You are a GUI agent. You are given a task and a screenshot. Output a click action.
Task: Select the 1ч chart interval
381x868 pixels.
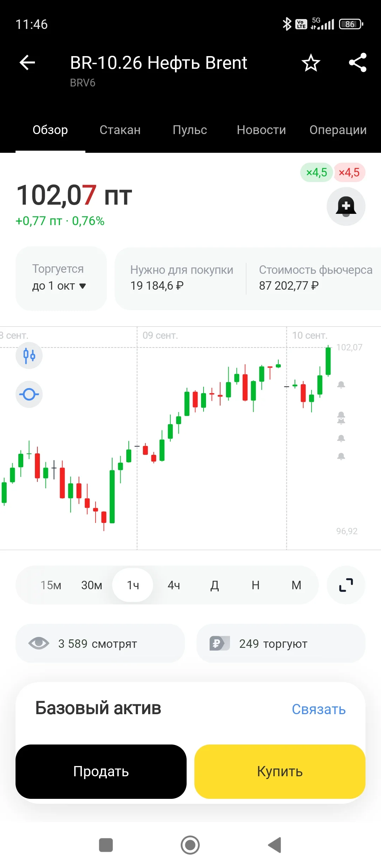click(133, 585)
